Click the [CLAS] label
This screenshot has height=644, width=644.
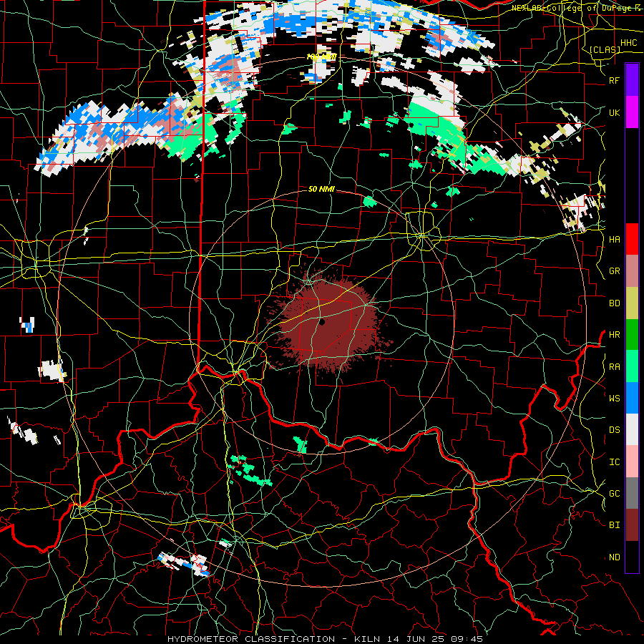click(605, 49)
